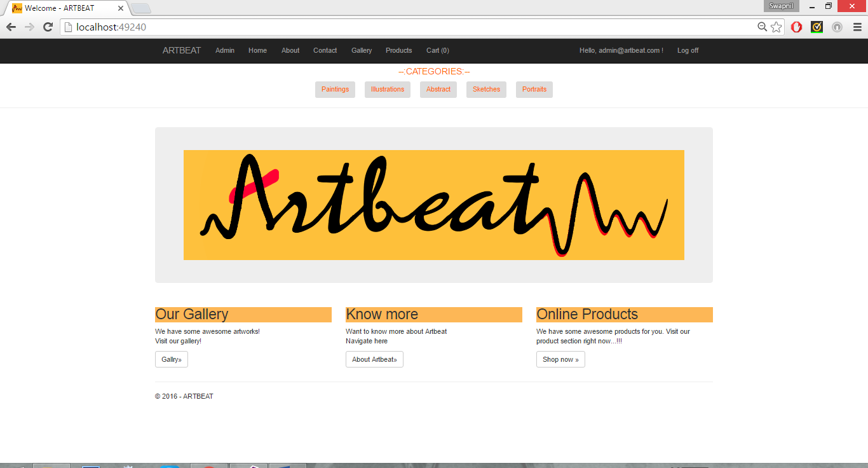
Task: Open the AdBlock extension icon
Action: 796,27
